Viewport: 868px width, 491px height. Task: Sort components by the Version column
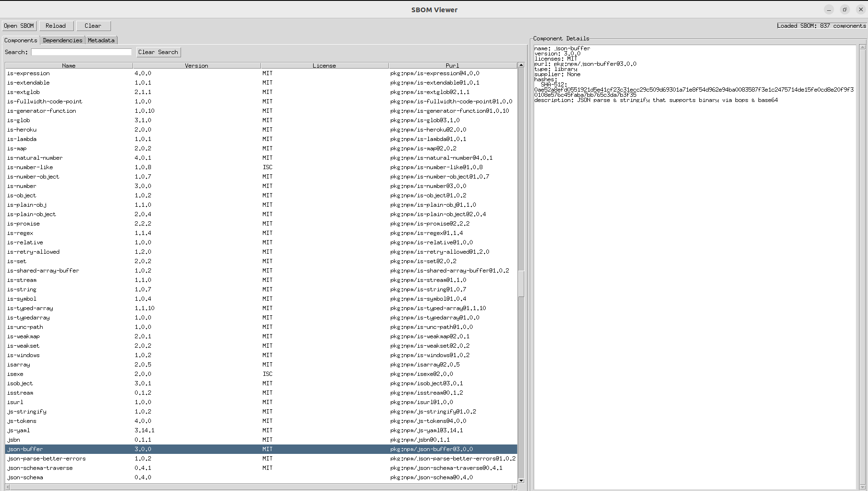point(196,65)
